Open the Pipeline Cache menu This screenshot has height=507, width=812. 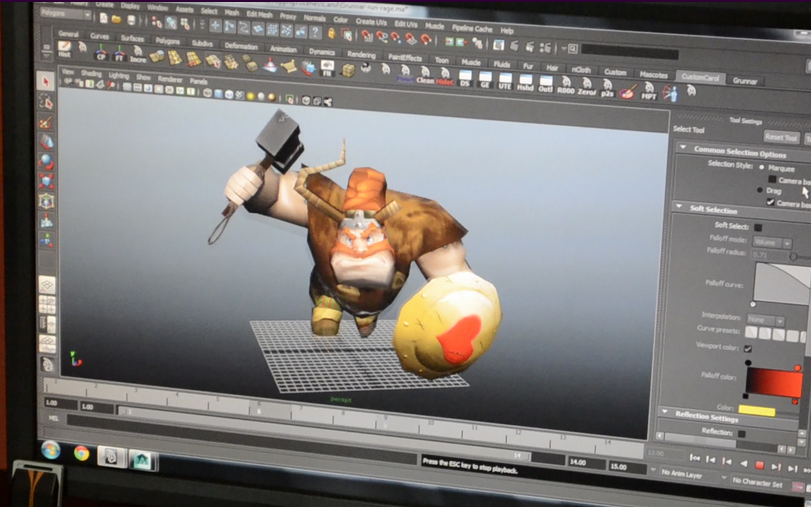pyautogui.click(x=472, y=28)
